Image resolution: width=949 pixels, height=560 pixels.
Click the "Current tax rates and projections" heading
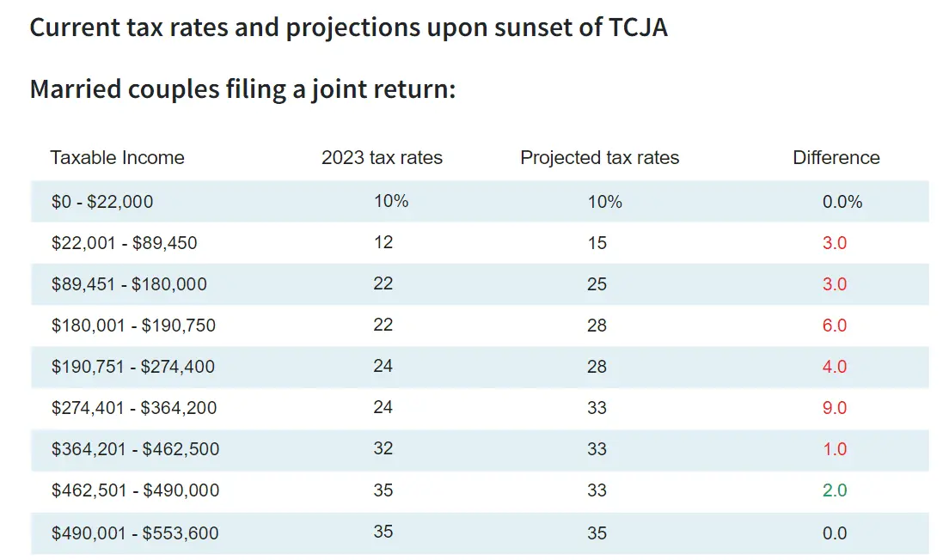[x=348, y=27]
